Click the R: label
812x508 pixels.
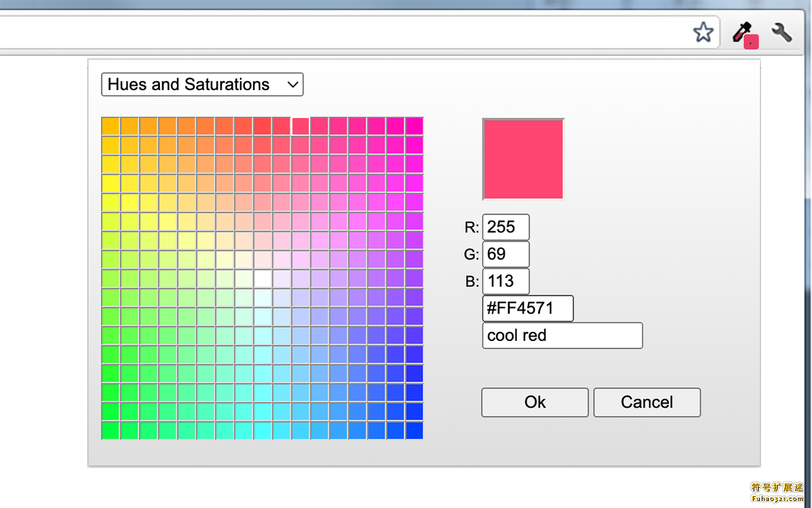[x=472, y=228]
